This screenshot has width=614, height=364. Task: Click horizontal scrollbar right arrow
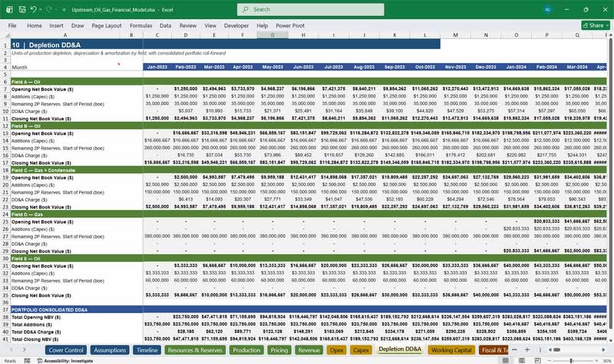click(604, 350)
